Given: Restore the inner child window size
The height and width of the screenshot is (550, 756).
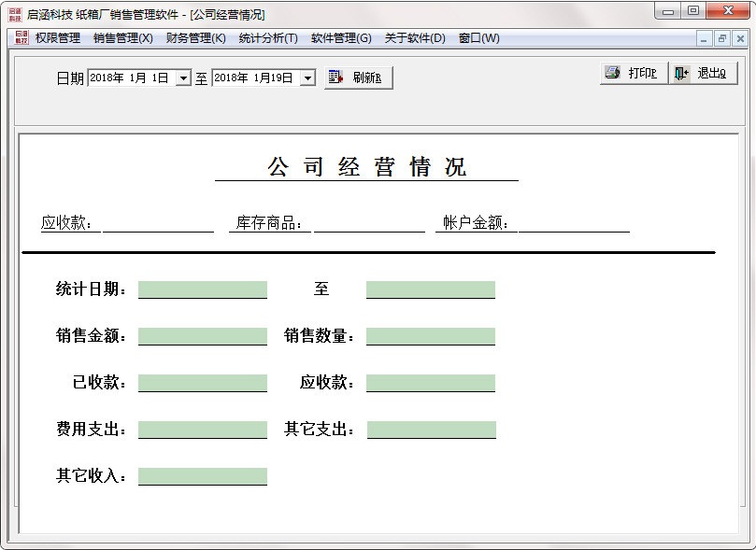Looking at the screenshot, I should pos(721,38).
